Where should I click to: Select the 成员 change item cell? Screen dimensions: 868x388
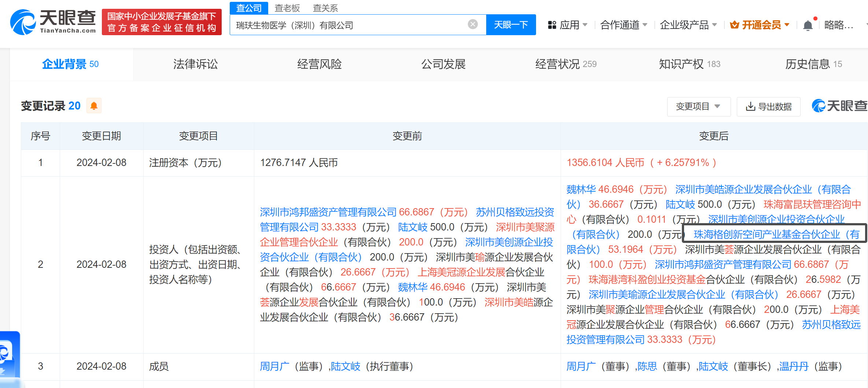click(159, 366)
